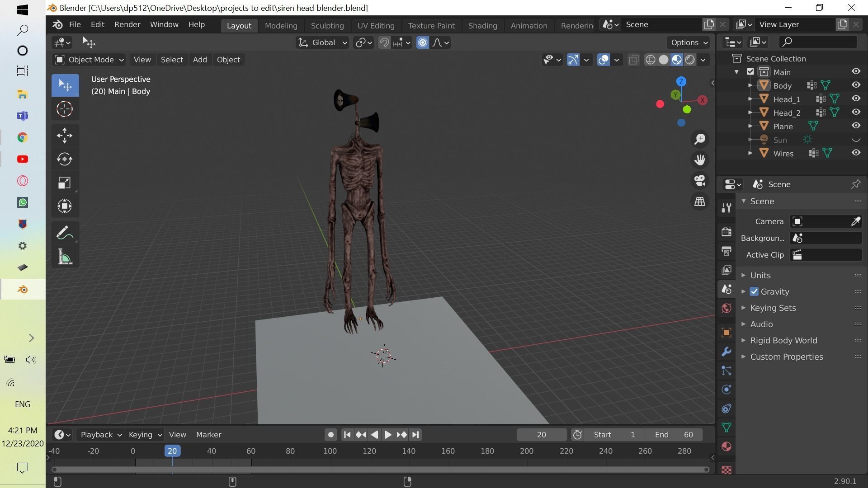Open the Global transform orientation dropdown

[x=322, y=42]
